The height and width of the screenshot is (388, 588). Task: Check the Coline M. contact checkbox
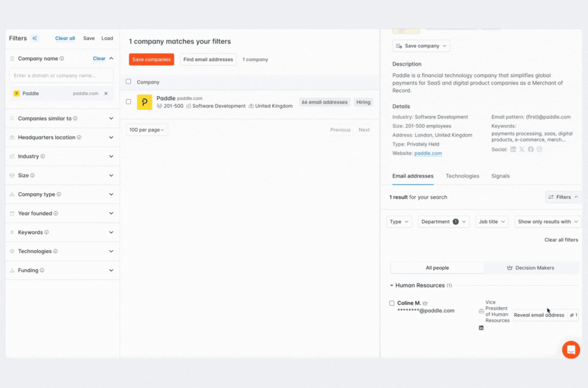(392, 303)
